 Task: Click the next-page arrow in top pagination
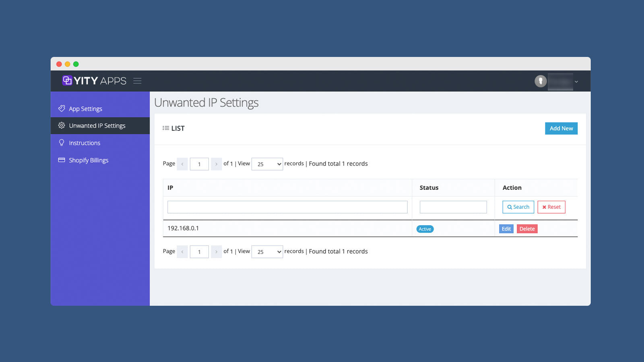pyautogui.click(x=216, y=164)
